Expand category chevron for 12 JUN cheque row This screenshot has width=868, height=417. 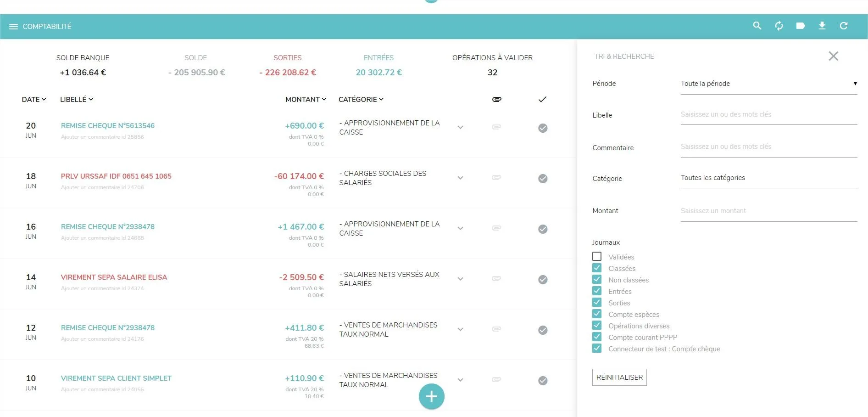pos(460,329)
